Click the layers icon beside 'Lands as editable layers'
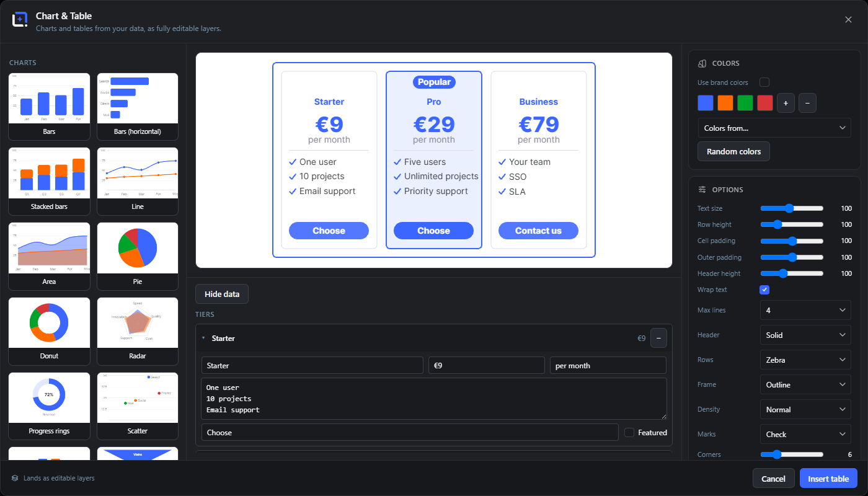 (x=15, y=478)
